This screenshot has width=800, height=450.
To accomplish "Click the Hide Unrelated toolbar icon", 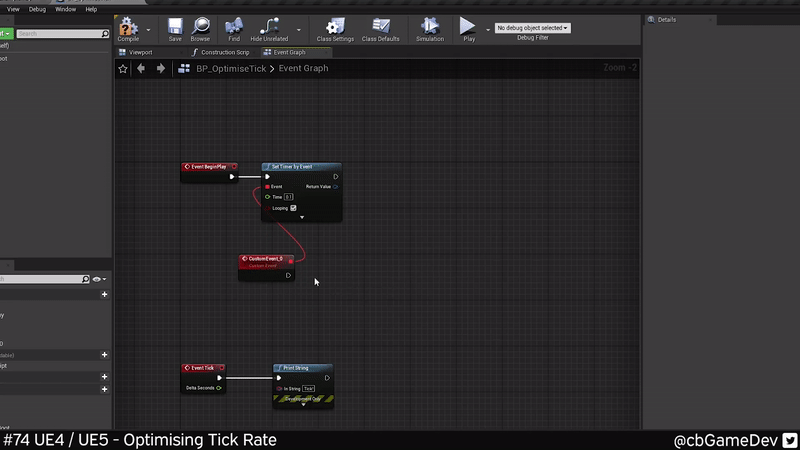I will click(x=268, y=26).
